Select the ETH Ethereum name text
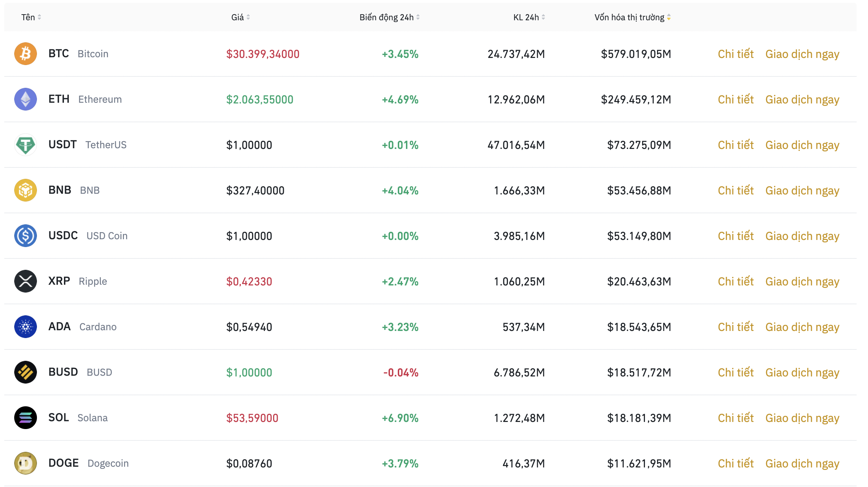 pos(85,99)
